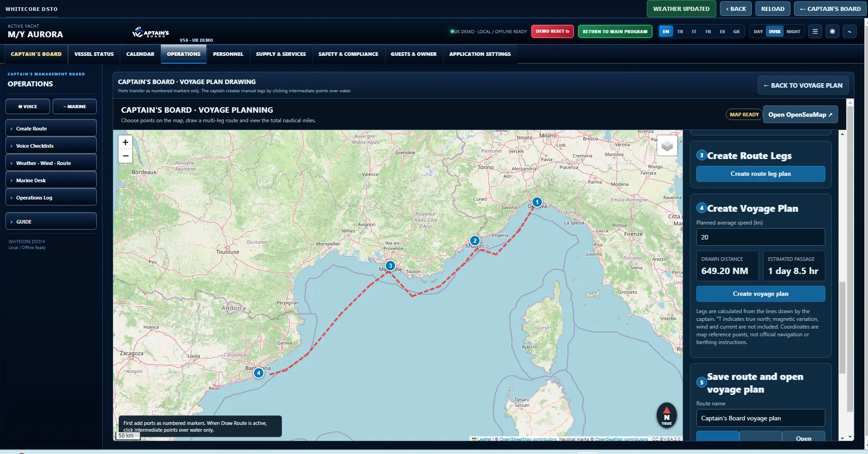Select route marker 4 at Barcelona
Screen dimensions: 868x454
(258, 373)
